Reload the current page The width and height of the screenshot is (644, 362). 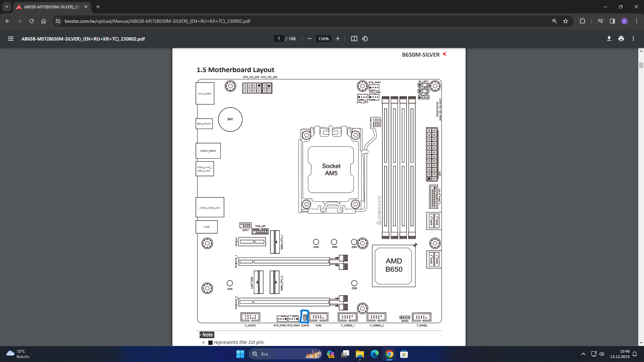coord(32,21)
